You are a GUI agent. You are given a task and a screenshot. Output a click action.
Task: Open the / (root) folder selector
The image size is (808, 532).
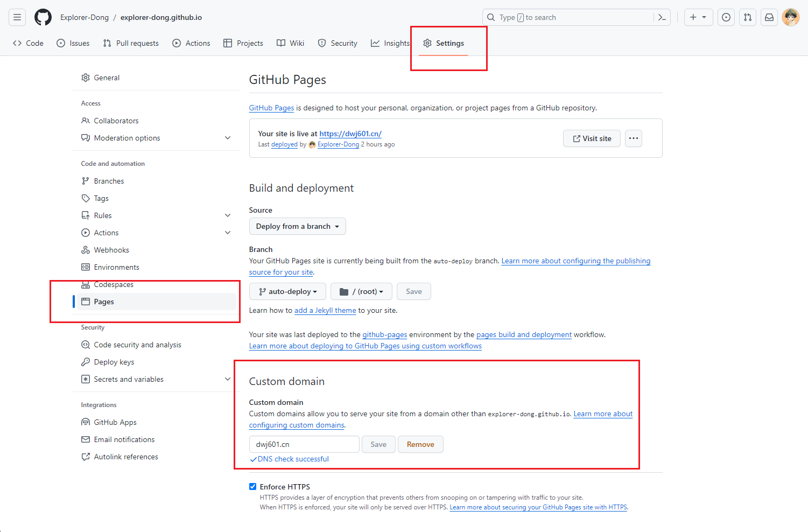(x=361, y=291)
